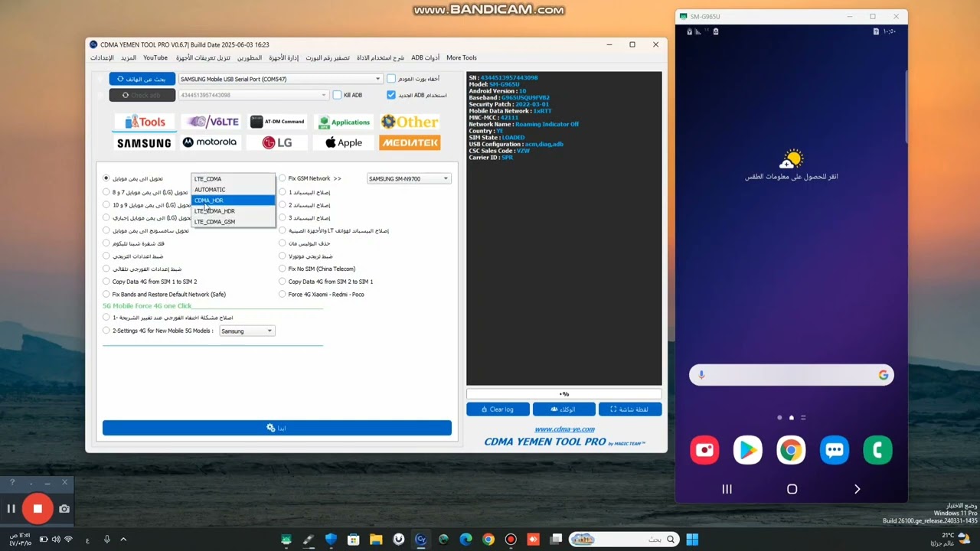Open Play Store on phone screen
Screen dimensions: 980x551
click(x=748, y=450)
